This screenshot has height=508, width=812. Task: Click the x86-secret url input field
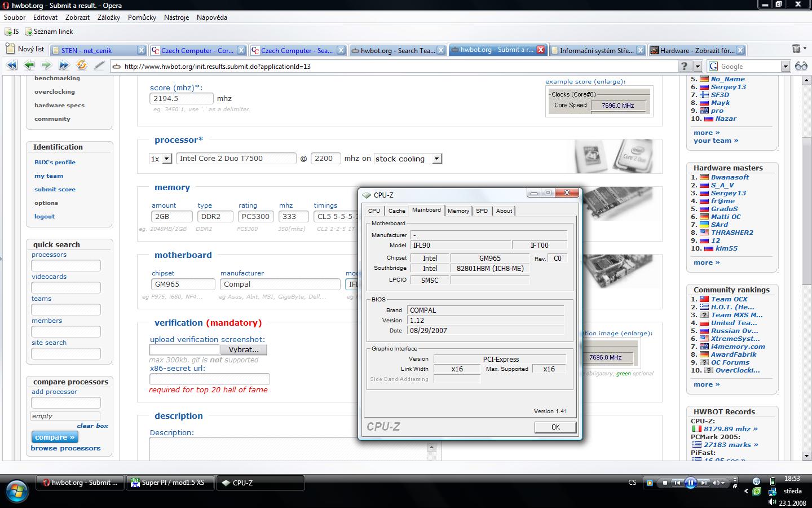click(210, 379)
